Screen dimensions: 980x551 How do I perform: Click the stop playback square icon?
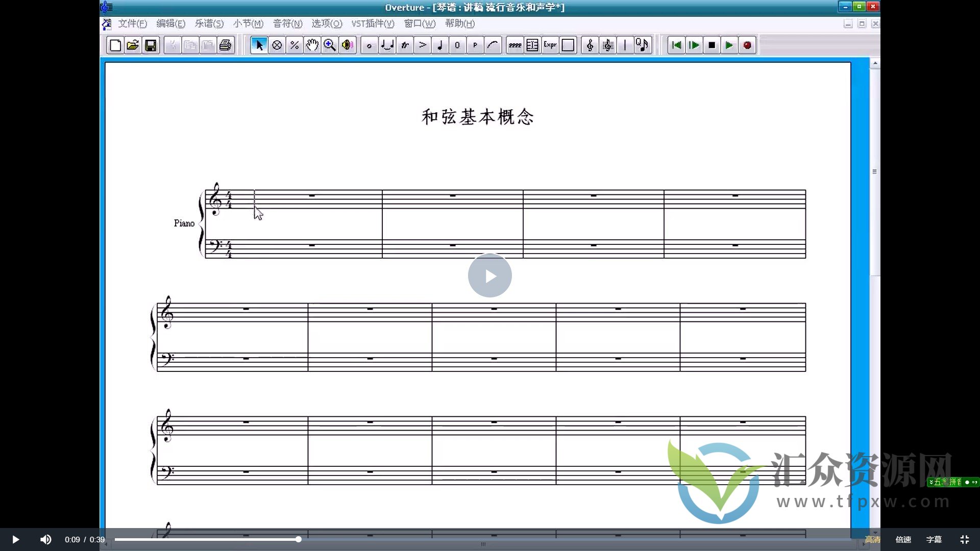click(x=712, y=45)
